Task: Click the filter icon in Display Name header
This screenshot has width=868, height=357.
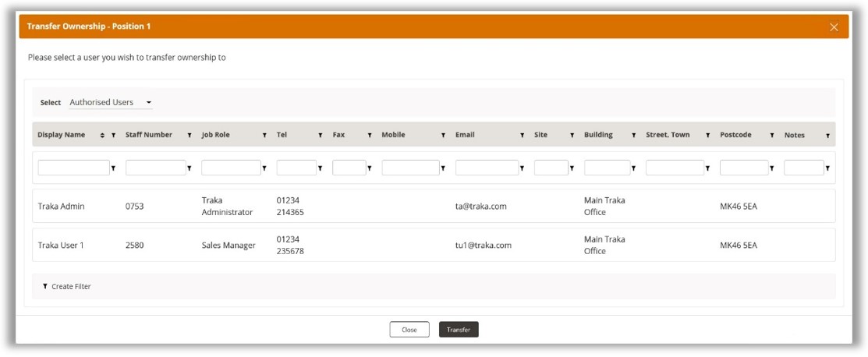Action: coord(114,136)
